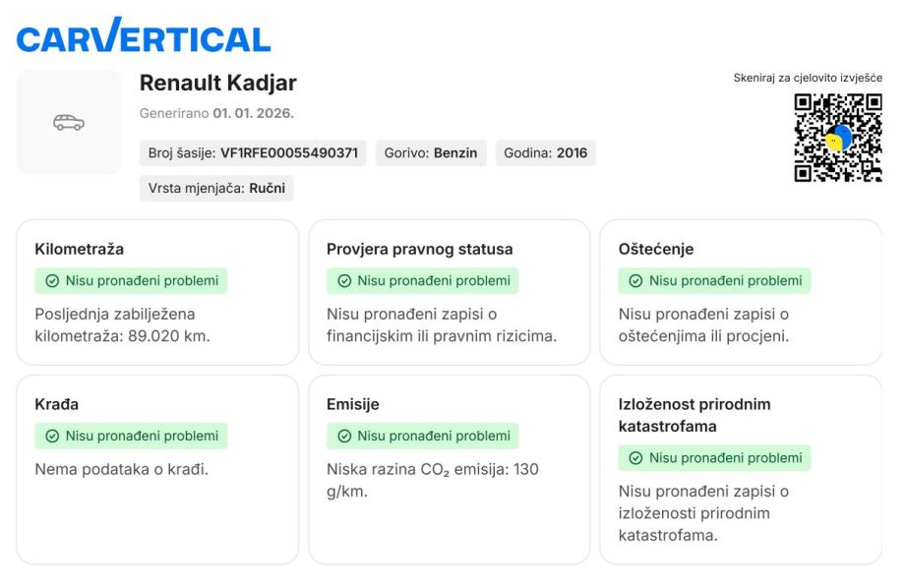
Task: Click the Krađa card heading
Action: tap(57, 404)
